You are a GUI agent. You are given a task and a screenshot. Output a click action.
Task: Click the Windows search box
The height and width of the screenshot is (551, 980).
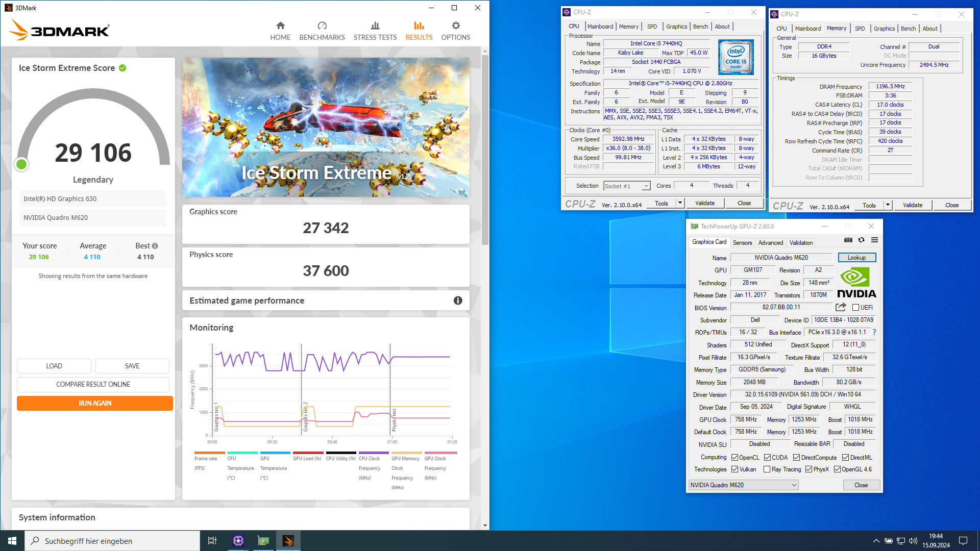[112, 541]
